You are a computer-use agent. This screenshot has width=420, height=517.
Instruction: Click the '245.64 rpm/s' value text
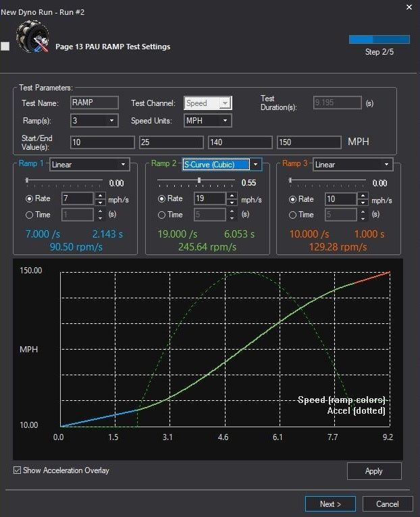coord(207,247)
